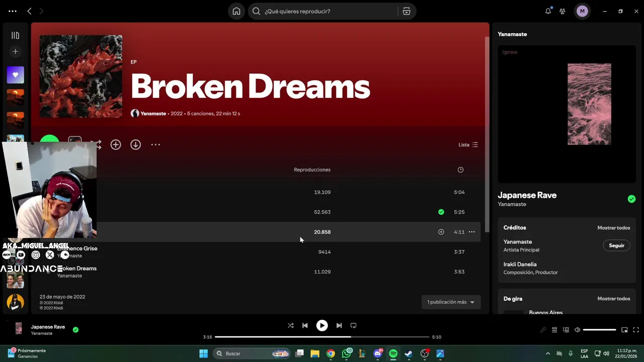Viewport: 644px width, 362px height.
Task: Go to Spotify home with the house icon
Action: tap(236, 11)
